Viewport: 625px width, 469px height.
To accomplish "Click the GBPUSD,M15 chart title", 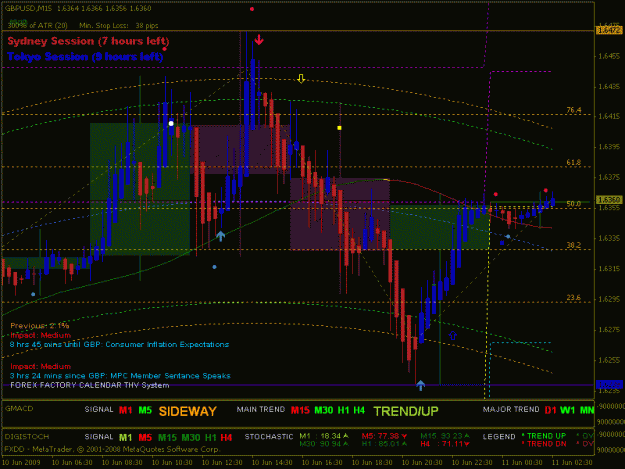I will click(x=28, y=8).
